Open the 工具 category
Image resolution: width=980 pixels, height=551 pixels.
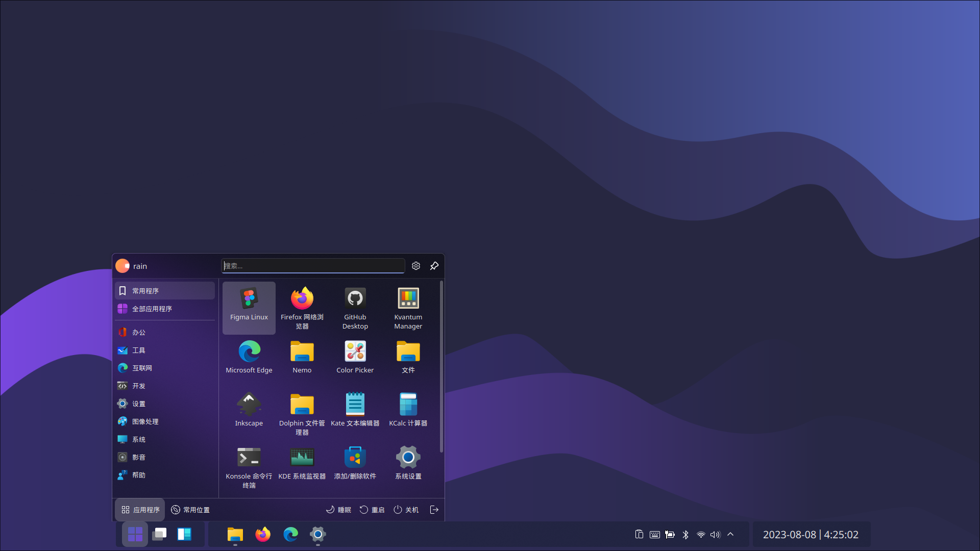165,350
